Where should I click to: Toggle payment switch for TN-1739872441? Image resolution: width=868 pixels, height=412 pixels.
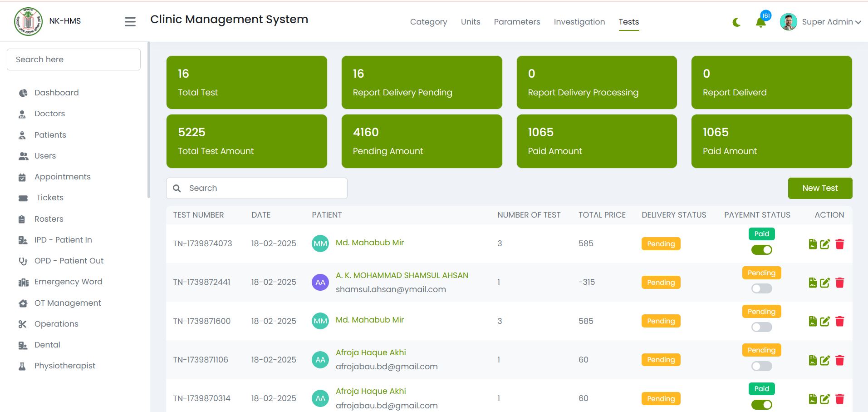pos(761,288)
